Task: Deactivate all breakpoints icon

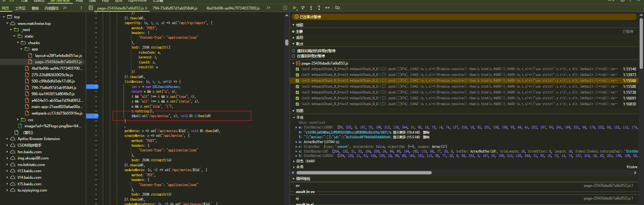Action: coord(338,8)
